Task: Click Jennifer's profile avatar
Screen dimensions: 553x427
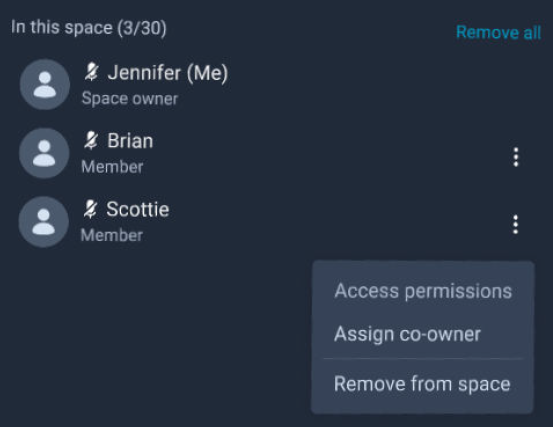Action: point(45,85)
